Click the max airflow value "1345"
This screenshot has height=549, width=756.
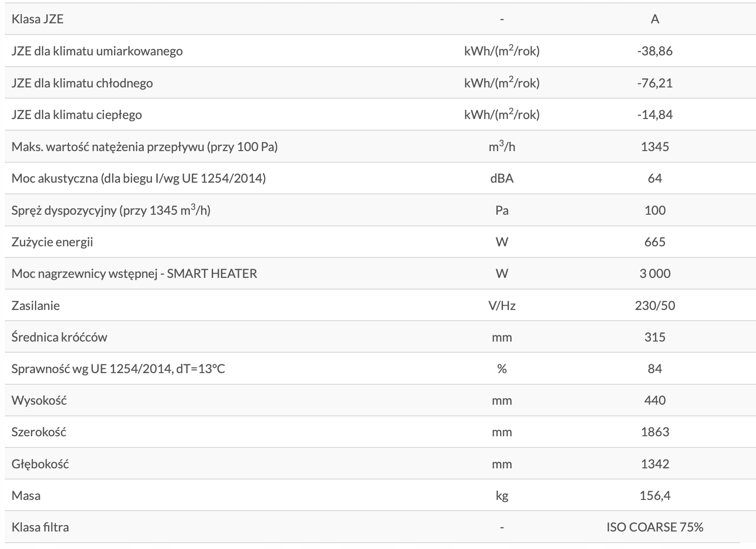coord(655,147)
